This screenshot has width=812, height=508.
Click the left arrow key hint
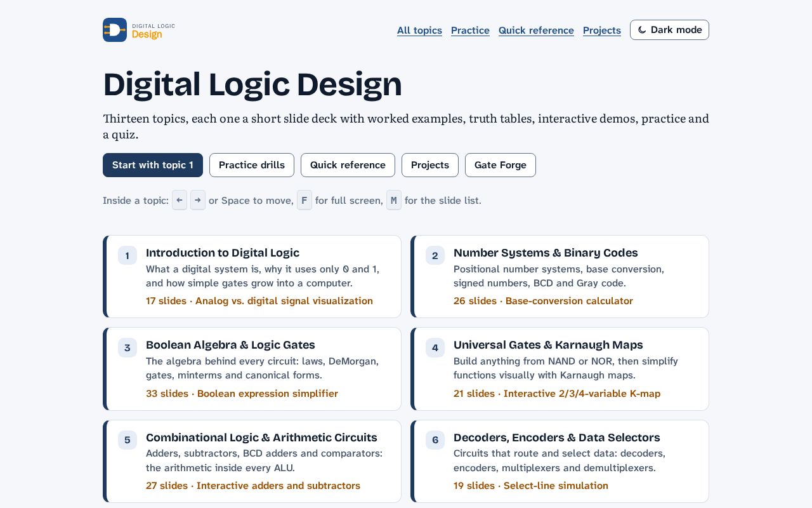[x=180, y=200]
